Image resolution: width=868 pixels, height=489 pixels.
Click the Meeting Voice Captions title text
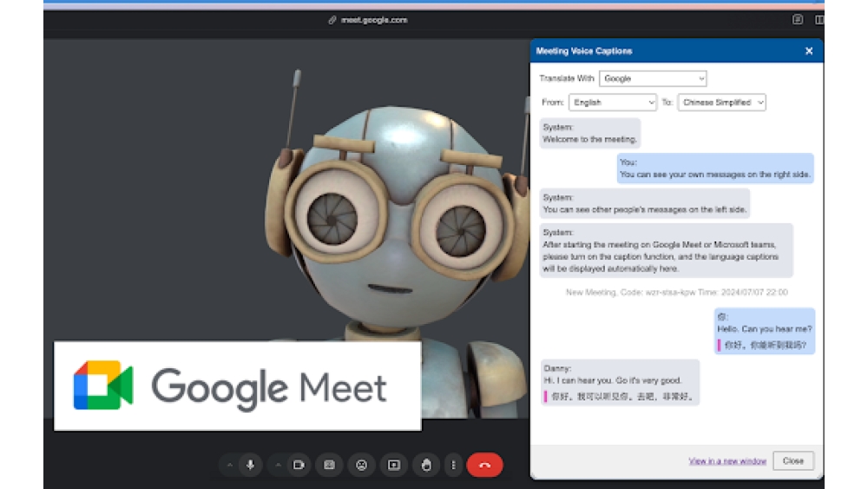(x=584, y=51)
